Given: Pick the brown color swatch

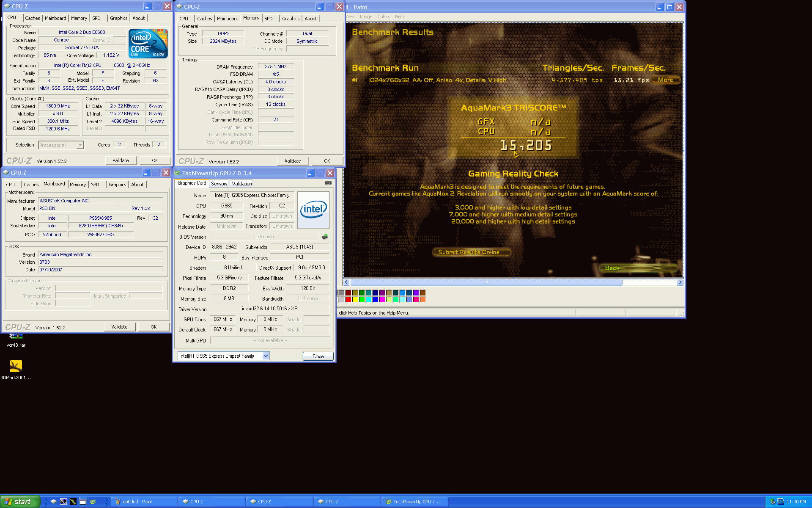Looking at the screenshot, I should (422, 293).
